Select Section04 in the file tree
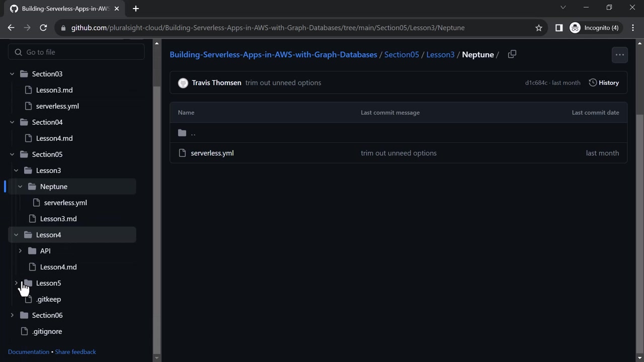The width and height of the screenshot is (644, 362). 47,122
